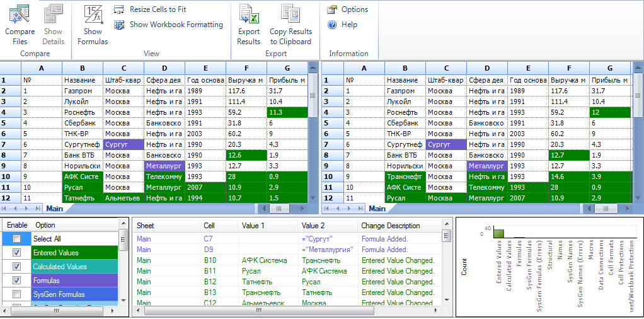Click the Export Results icon
Viewport: 644px width, 319px height.
coord(248,15)
